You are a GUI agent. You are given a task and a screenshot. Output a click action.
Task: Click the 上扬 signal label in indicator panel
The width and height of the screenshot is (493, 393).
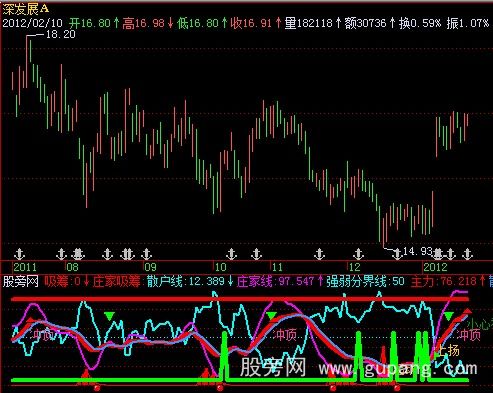448,350
